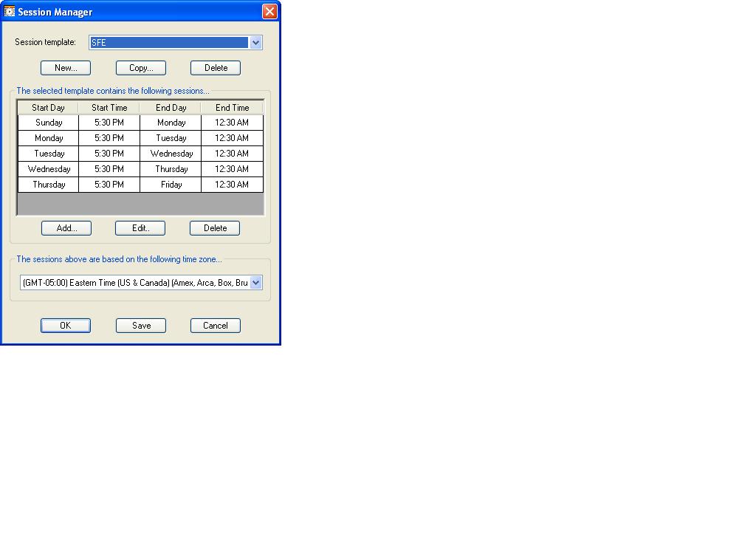Click the Save button

click(141, 326)
